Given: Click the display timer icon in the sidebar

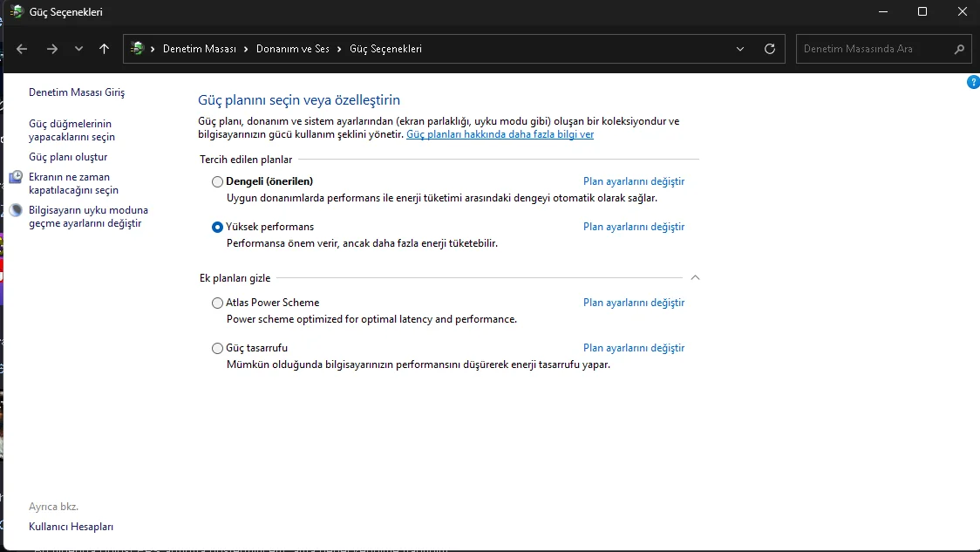Looking at the screenshot, I should tap(17, 177).
